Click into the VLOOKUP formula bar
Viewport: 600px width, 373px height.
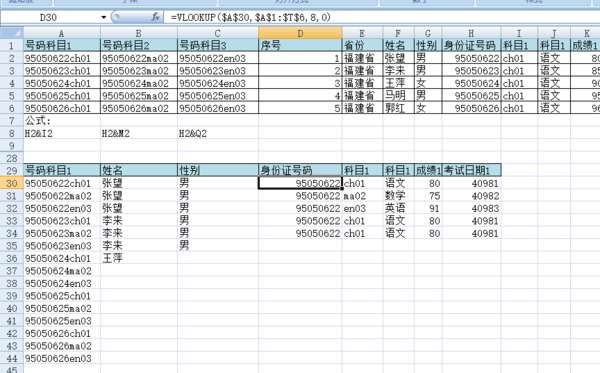pos(382,17)
